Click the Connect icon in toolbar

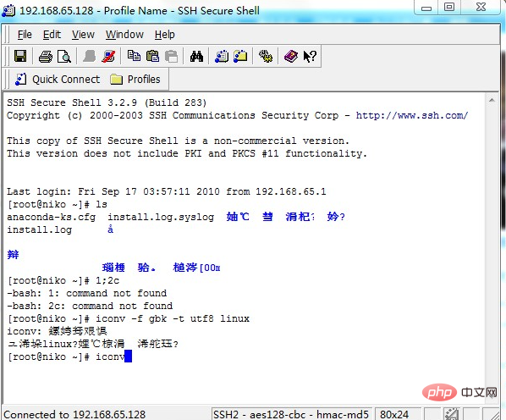pyautogui.click(x=90, y=57)
